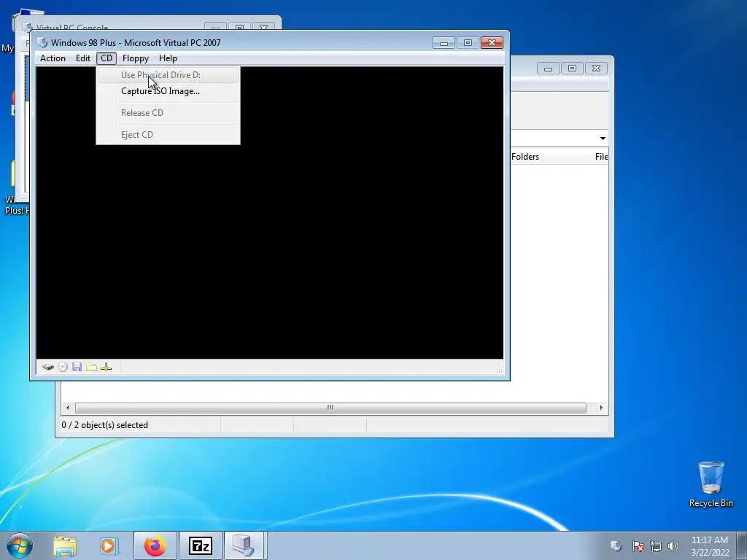747x560 pixels.
Task: Click the floppy disk status icon
Action: (x=77, y=367)
